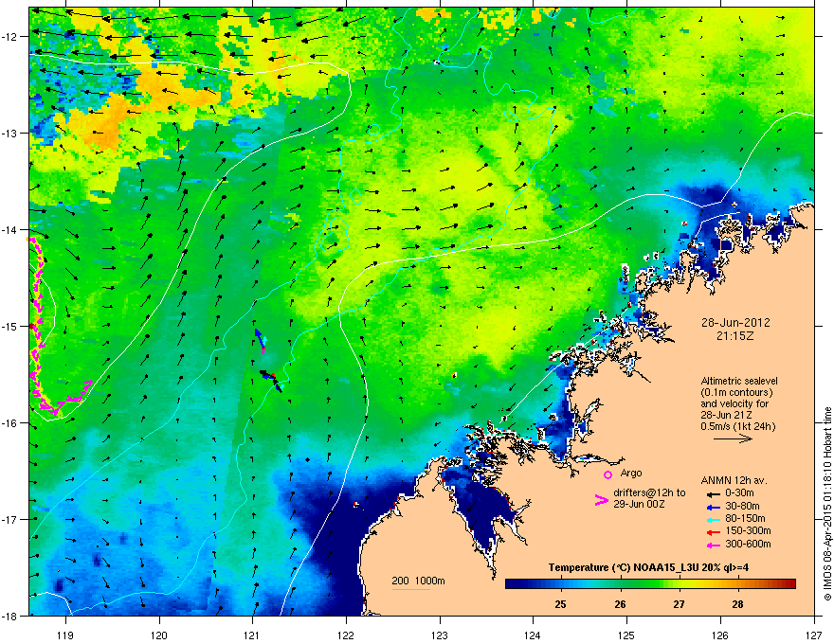
Task: Click the 0-30m depth label
Action: 739,493
